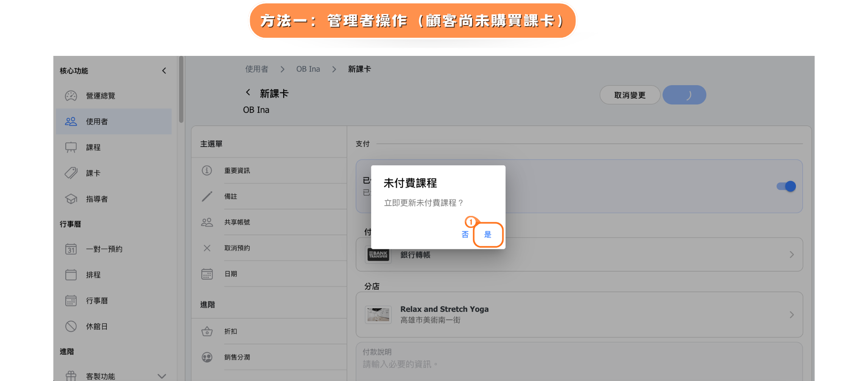Click the 營運總覽 dashboard gauge icon
This screenshot has height=381, width=868.
(x=71, y=96)
